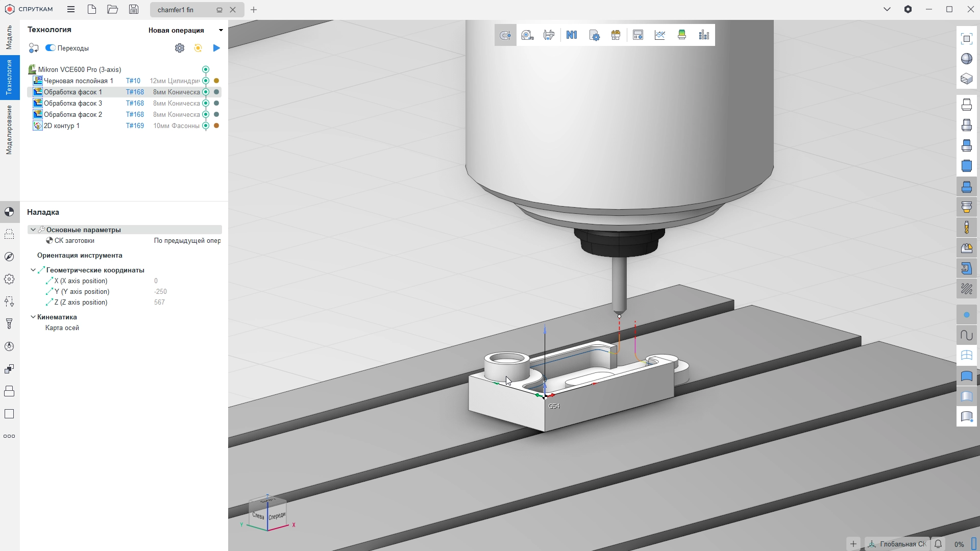
Task: Open the tape measure tool
Action: point(527,35)
